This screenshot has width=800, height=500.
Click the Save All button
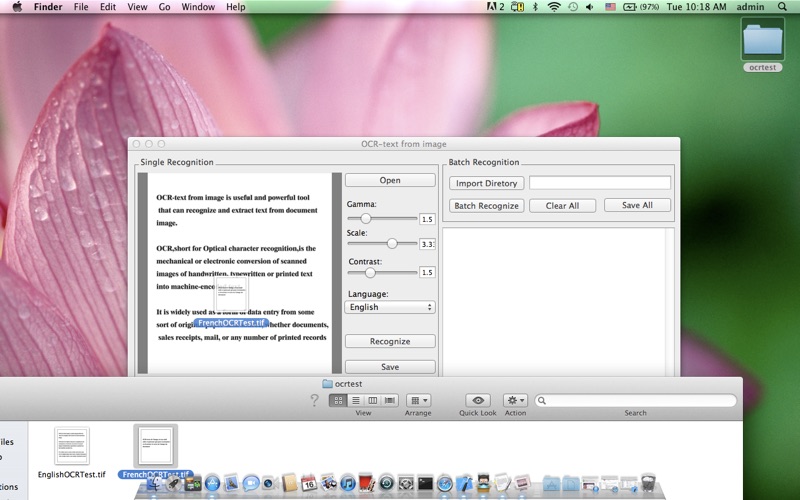(x=637, y=205)
